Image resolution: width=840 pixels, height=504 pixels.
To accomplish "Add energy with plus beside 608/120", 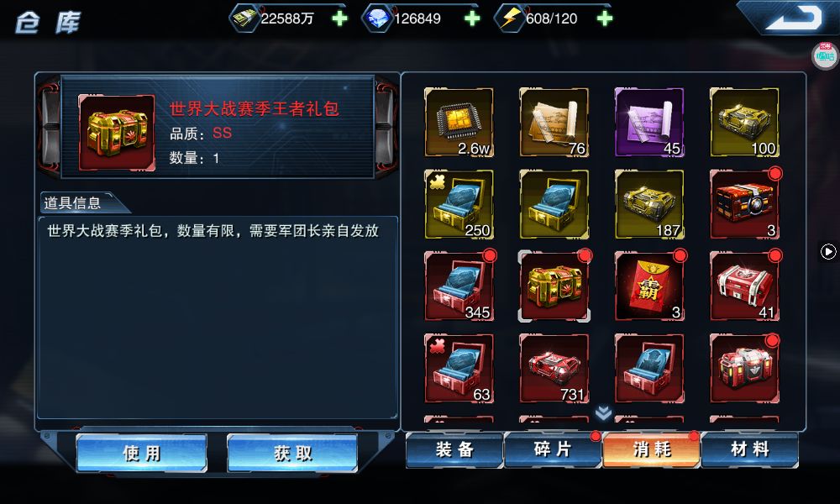I will [604, 18].
